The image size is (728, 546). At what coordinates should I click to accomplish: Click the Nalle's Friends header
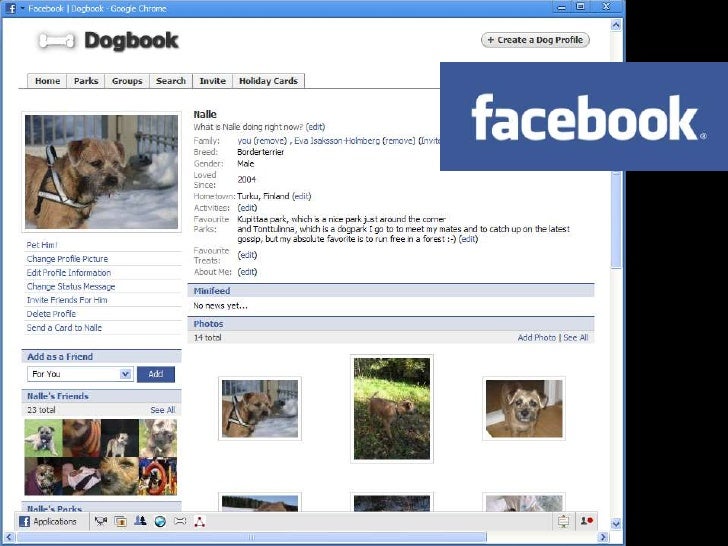(x=101, y=396)
